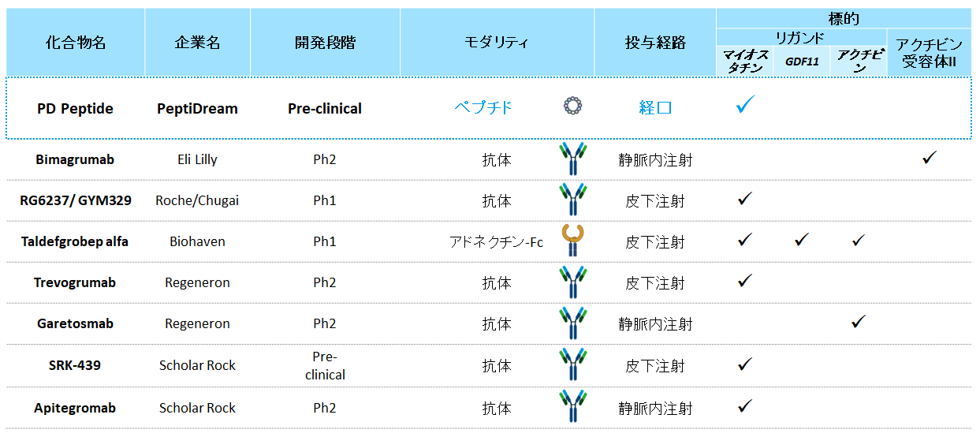Click Bimagrumab's activin receptor II checkmark
The width and height of the screenshot is (980, 437).
(x=930, y=159)
